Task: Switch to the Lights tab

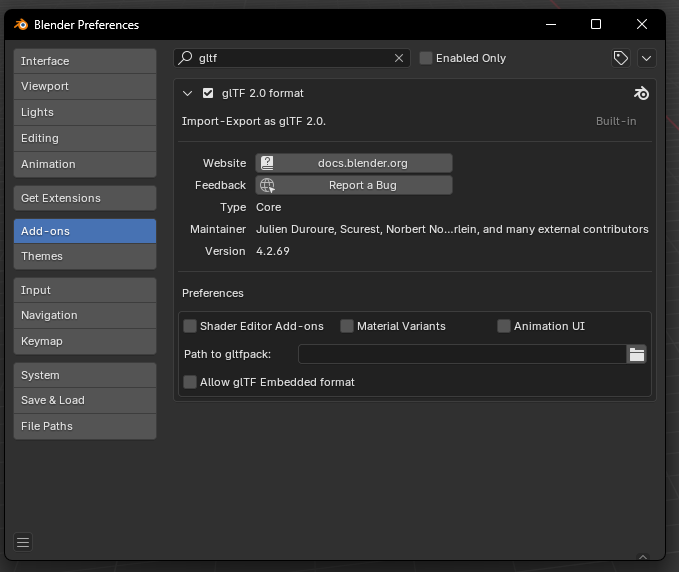Action: click(x=85, y=113)
